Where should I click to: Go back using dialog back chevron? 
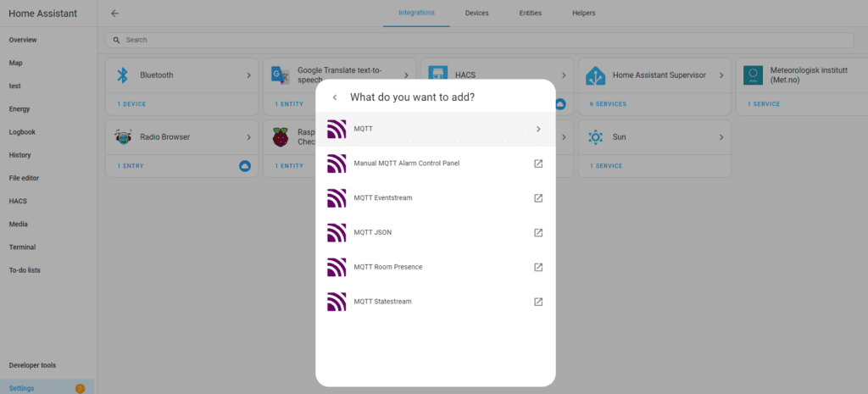coord(334,97)
